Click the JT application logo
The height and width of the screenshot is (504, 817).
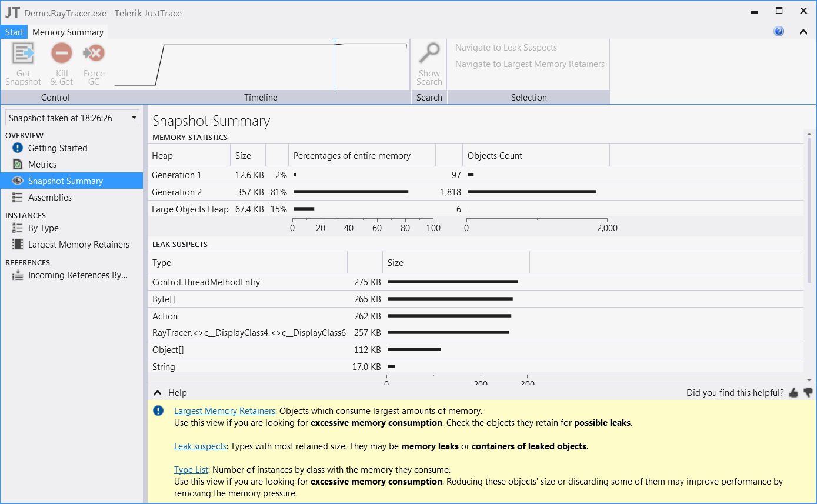pos(12,12)
